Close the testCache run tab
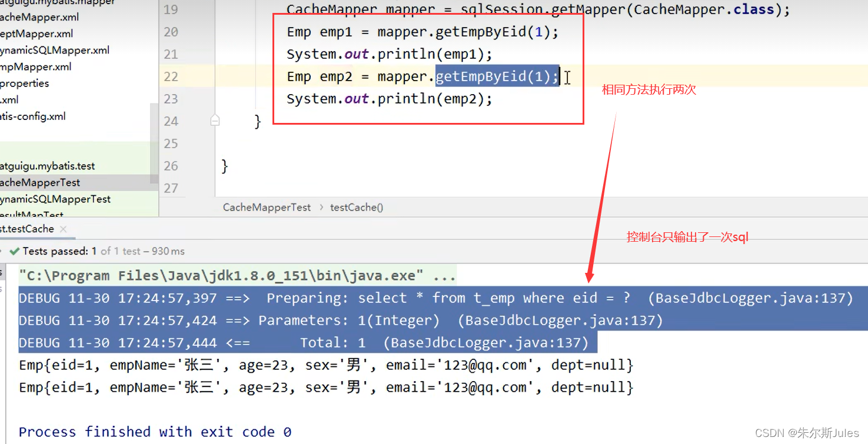Screen dimensions: 868x444 coord(64,229)
